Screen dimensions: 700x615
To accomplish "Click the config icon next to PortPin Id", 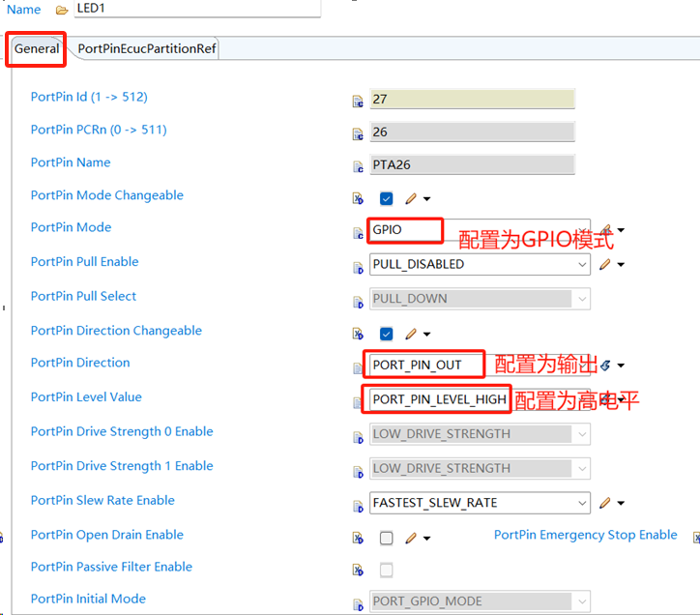I will tap(358, 102).
